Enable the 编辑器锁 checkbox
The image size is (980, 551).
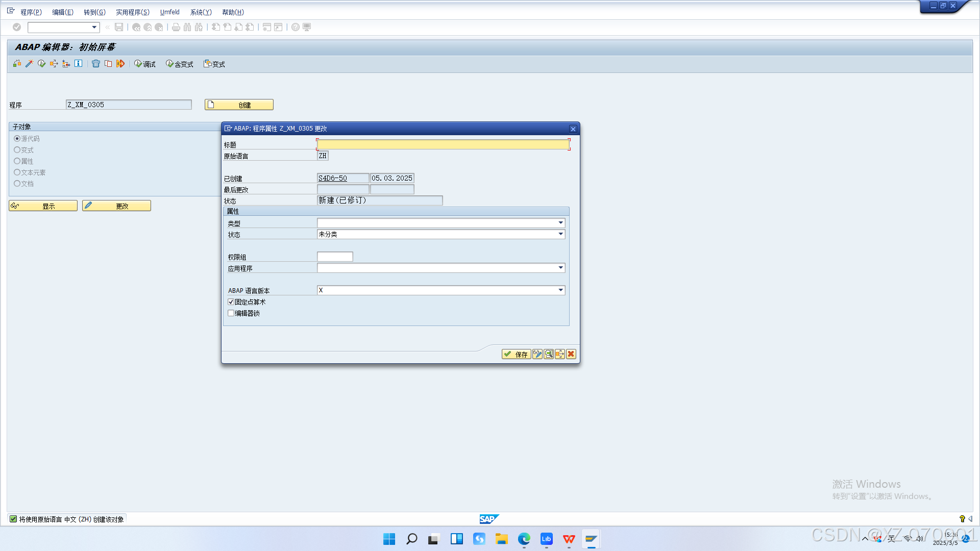click(231, 313)
